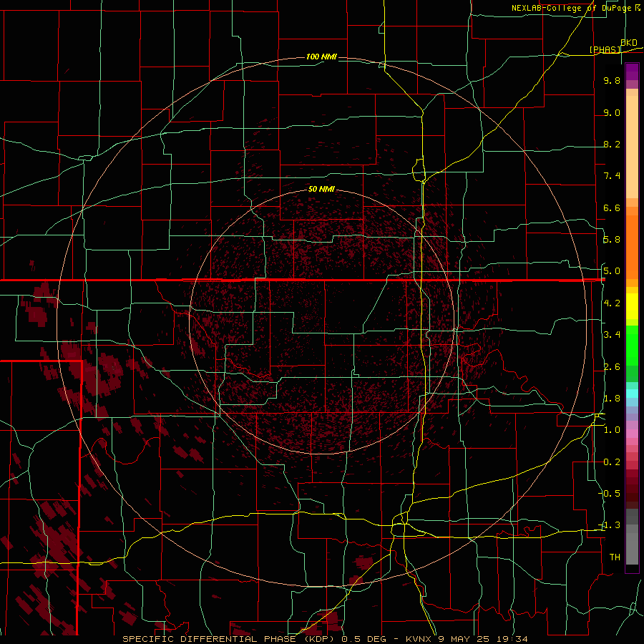644x644 pixels.
Task: Click the bright green color bar segment
Action: (x=632, y=345)
